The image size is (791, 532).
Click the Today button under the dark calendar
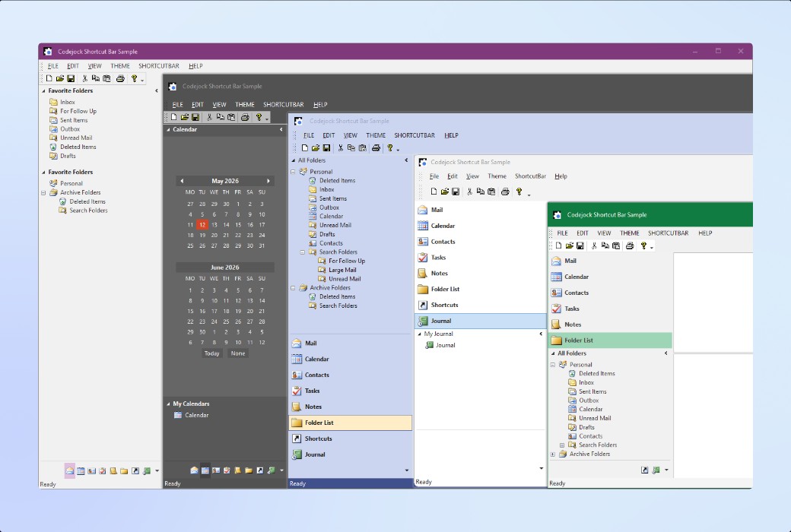pos(212,353)
